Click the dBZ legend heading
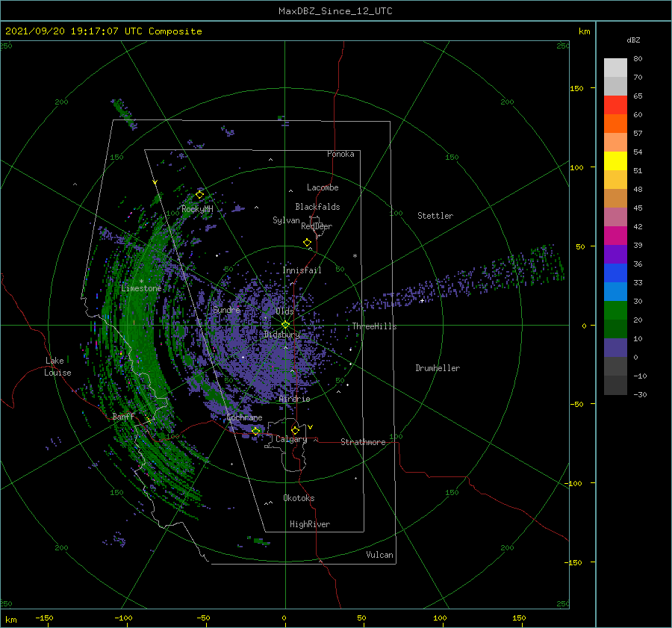The height and width of the screenshot is (628, 672). 633,40
